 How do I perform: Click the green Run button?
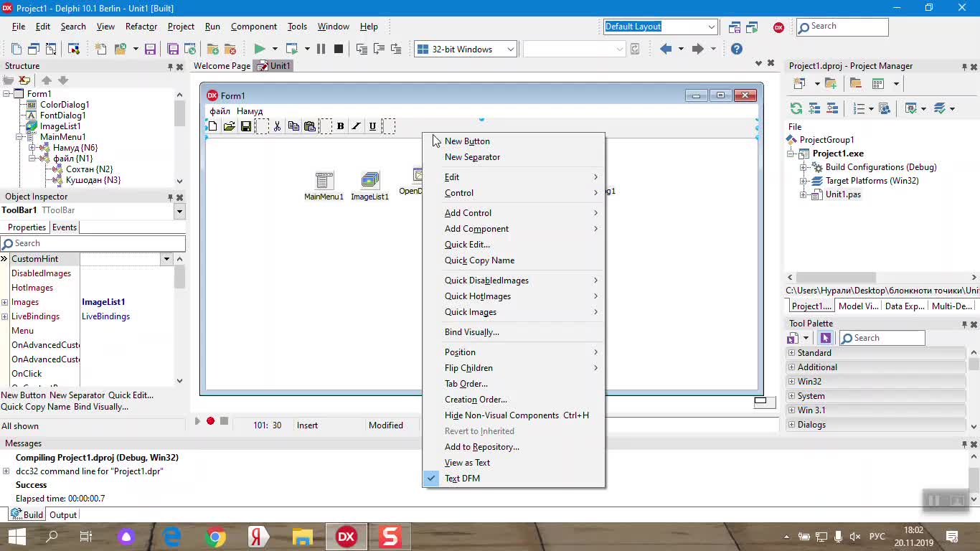click(260, 49)
